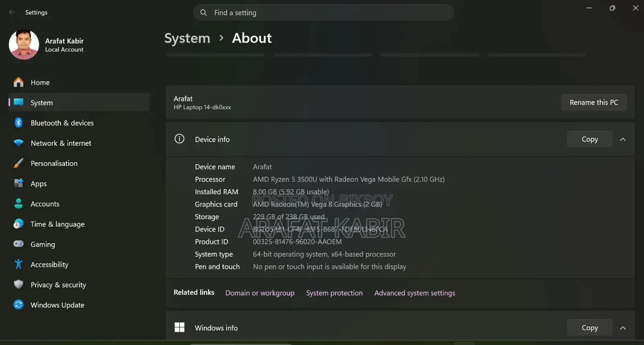Image resolution: width=644 pixels, height=345 pixels.
Task: Select Gaming in the sidebar
Action: 79,244
